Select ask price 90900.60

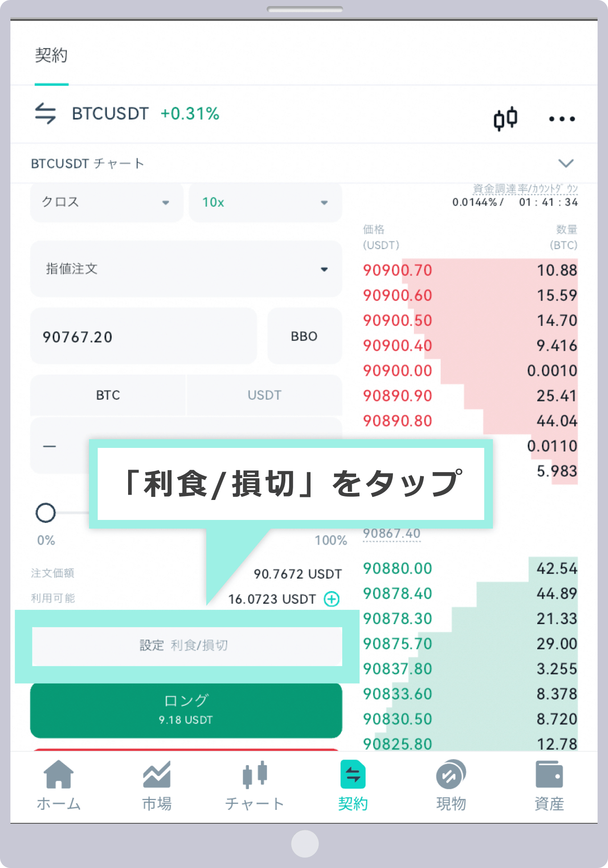[398, 296]
